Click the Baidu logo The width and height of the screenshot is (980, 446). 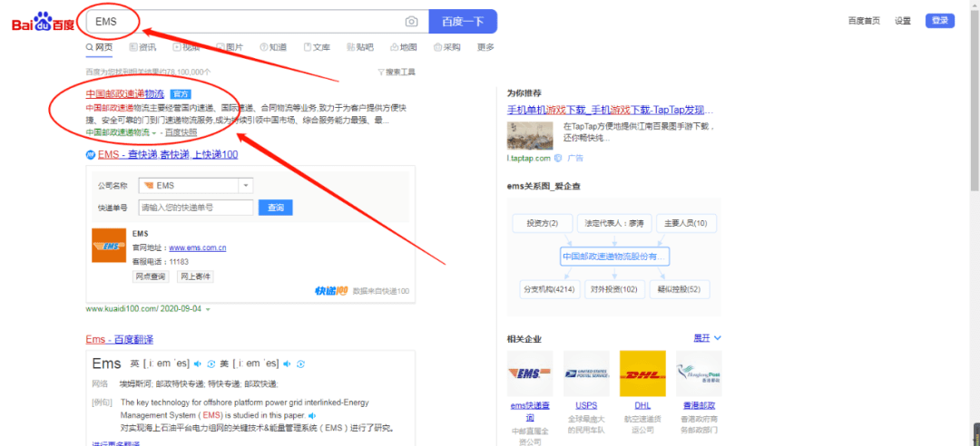click(x=44, y=23)
